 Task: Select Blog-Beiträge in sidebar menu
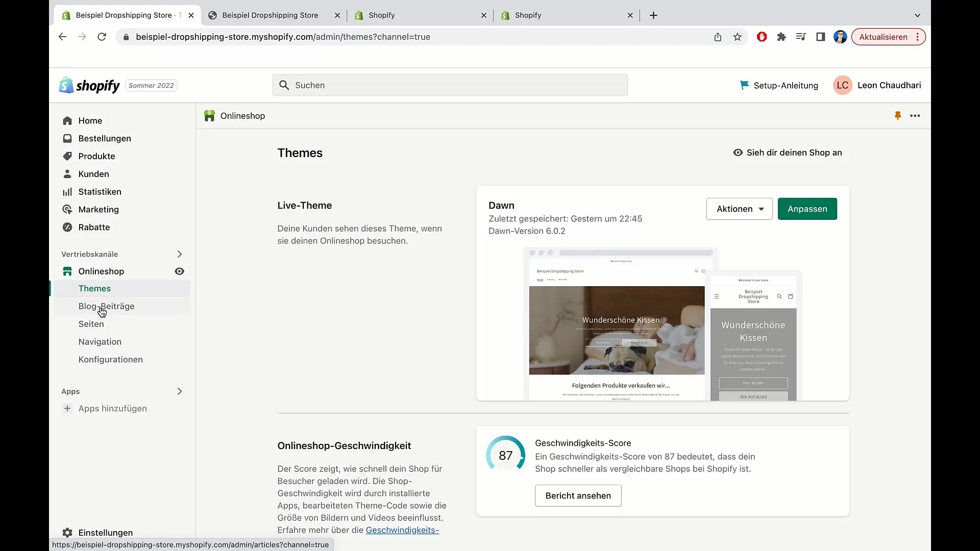coord(106,306)
